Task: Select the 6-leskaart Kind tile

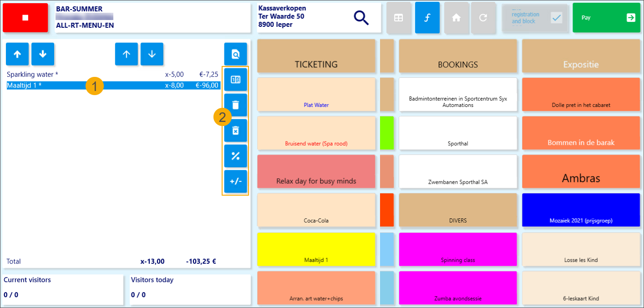Action: pyautogui.click(x=581, y=288)
